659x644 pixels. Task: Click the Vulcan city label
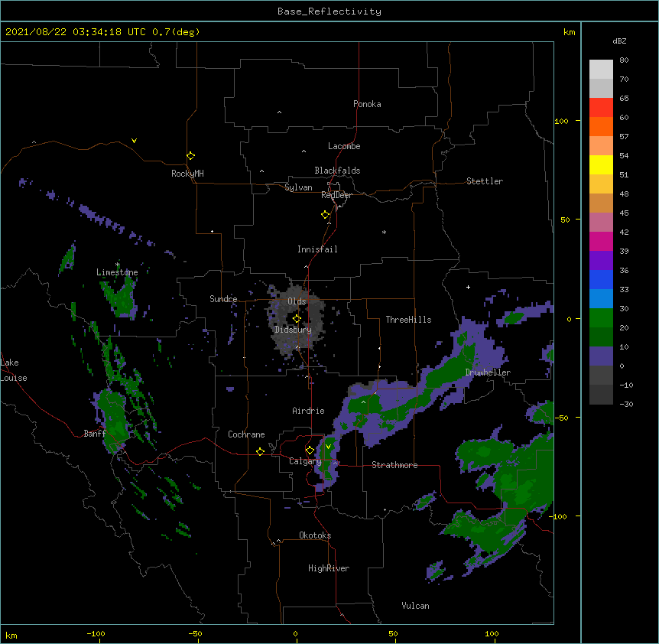pos(415,606)
